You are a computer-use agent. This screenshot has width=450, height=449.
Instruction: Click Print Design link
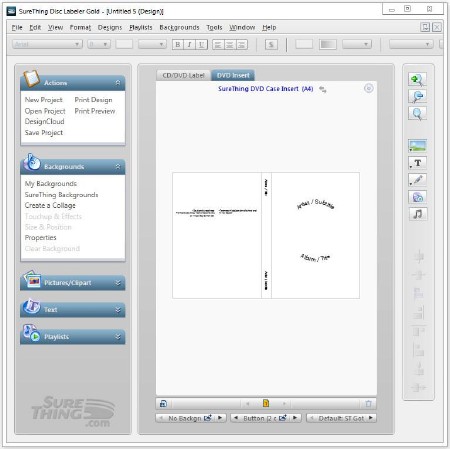point(93,100)
